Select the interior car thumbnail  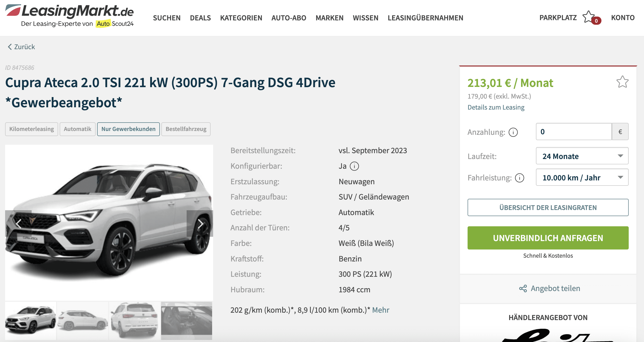click(187, 321)
